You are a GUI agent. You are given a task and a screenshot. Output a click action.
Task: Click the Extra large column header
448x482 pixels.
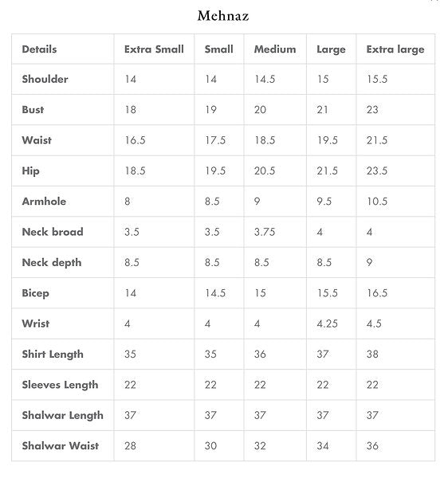pyautogui.click(x=395, y=49)
